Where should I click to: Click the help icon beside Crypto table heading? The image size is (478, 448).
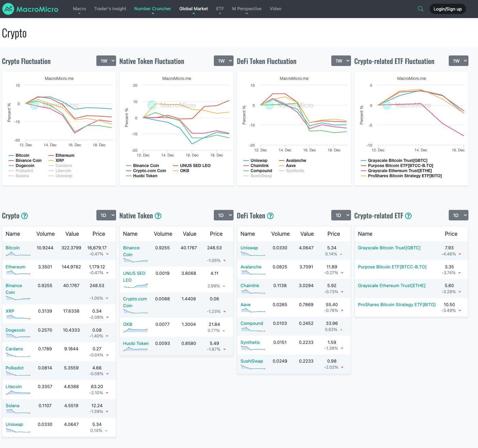click(25, 216)
